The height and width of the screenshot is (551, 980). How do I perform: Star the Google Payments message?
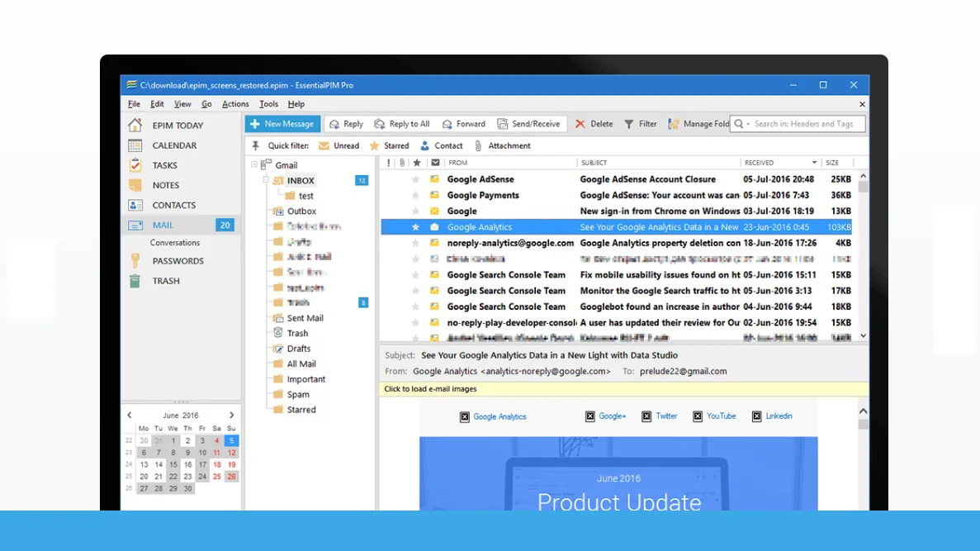415,195
